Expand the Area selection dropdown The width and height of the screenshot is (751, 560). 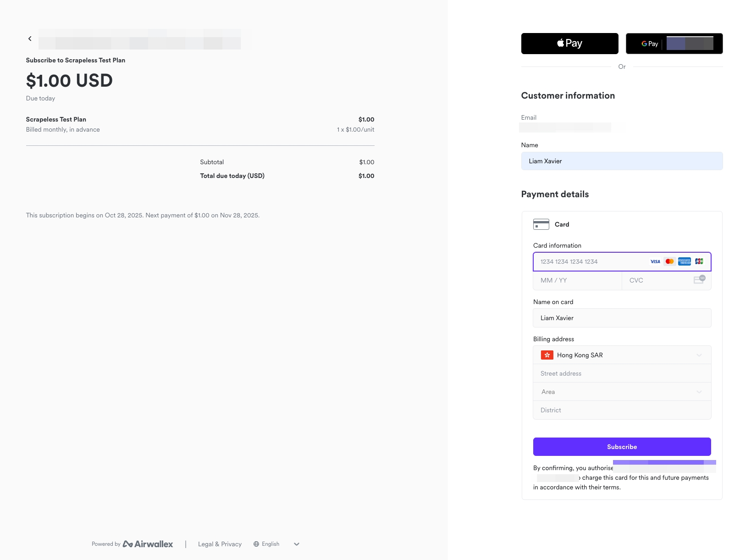click(x=622, y=392)
